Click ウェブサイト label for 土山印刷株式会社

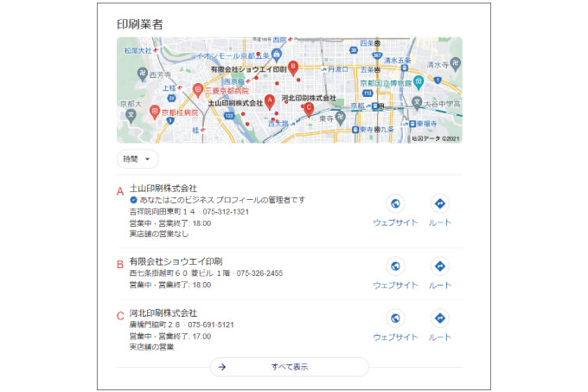tap(395, 222)
